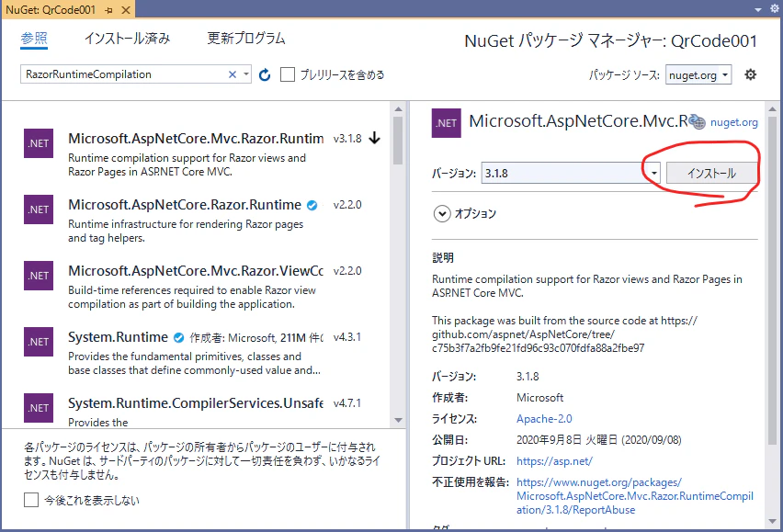
Task: Click version label v2.2.0 of Razor.Runtime
Action: pyautogui.click(x=347, y=205)
